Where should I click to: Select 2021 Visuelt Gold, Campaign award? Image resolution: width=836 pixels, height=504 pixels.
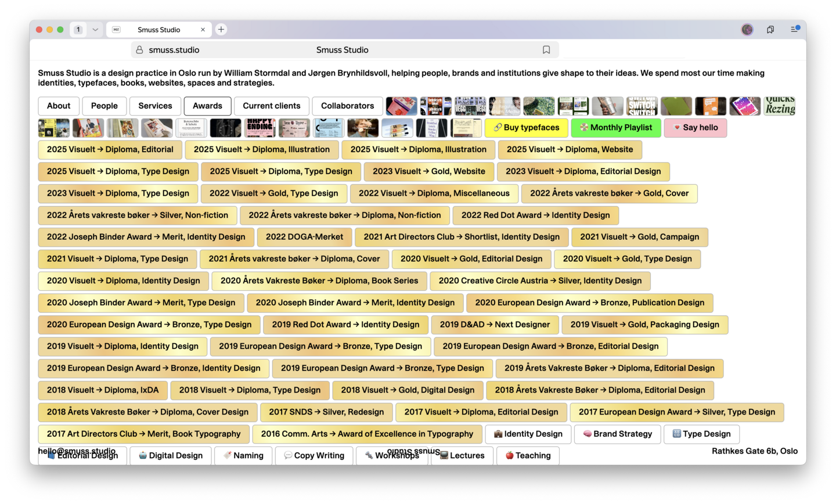click(x=640, y=237)
